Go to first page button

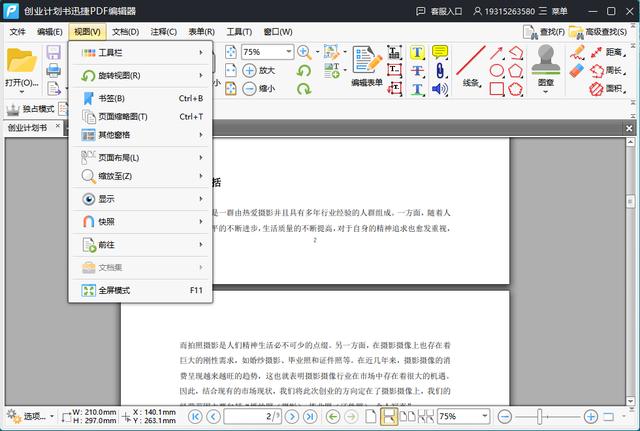195,417
